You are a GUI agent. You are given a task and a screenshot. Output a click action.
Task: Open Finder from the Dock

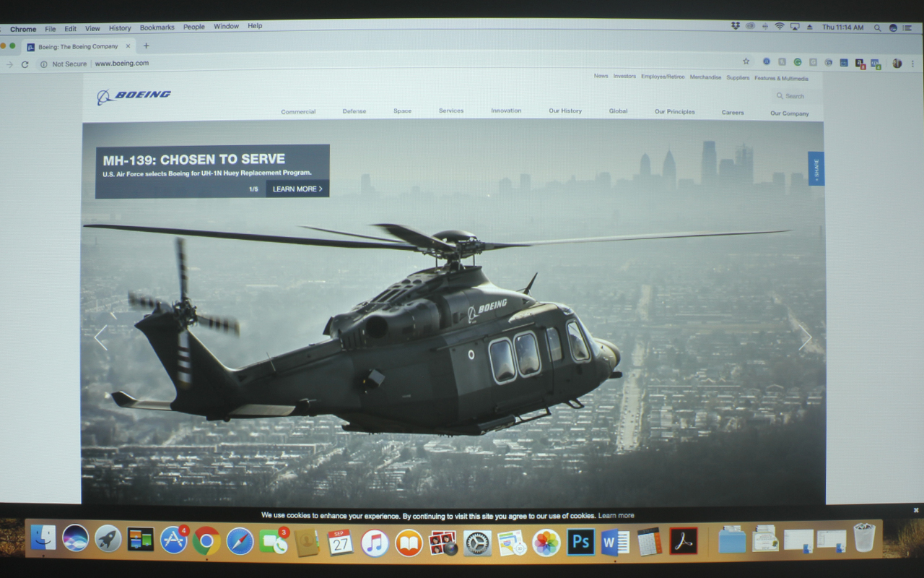pos(43,538)
